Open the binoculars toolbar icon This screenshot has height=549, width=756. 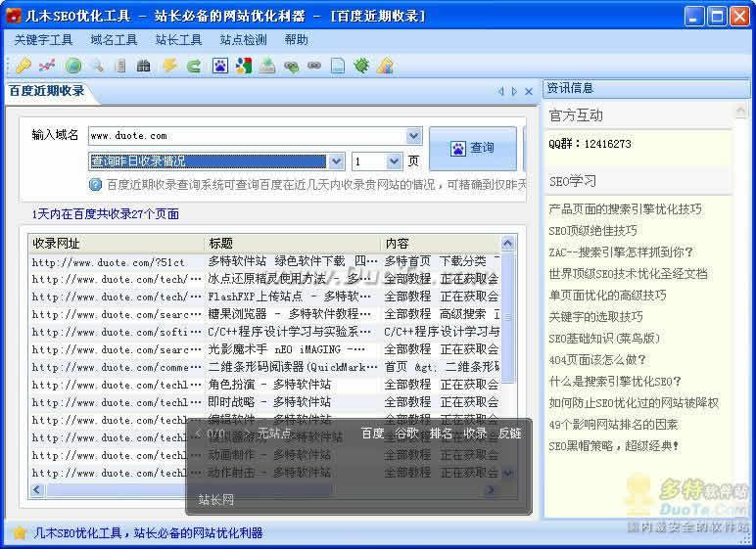pos(144,65)
